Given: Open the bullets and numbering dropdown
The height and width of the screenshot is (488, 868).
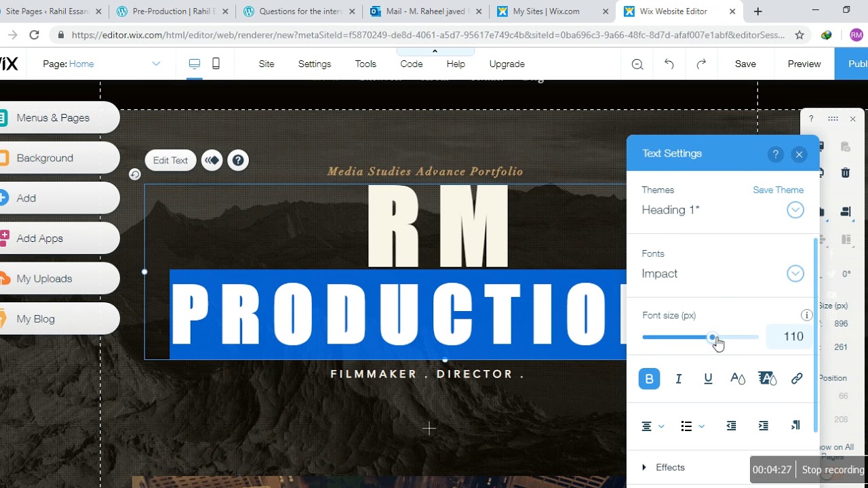Looking at the screenshot, I should coord(692,426).
